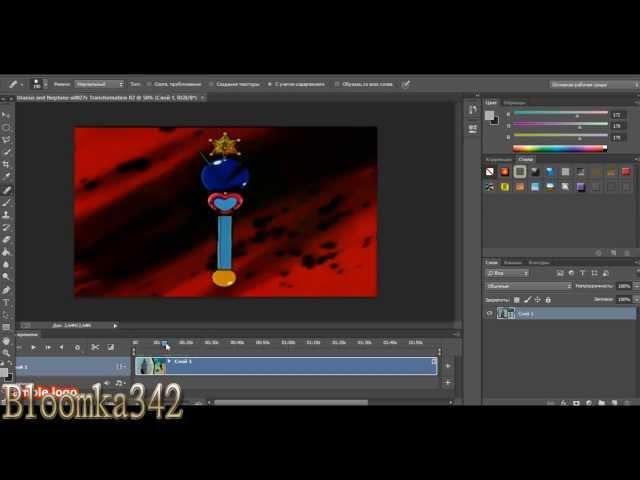Screen dimensions: 640x480
Task: Select the Dodge tool
Action: click(x=6, y=277)
